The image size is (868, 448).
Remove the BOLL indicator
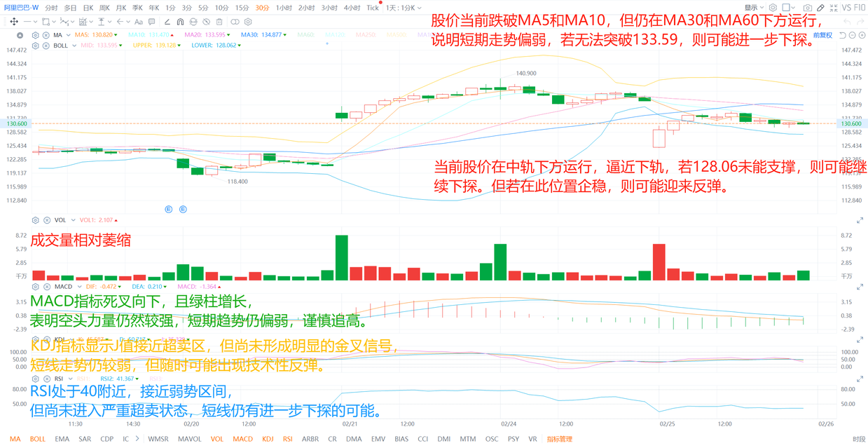click(46, 46)
